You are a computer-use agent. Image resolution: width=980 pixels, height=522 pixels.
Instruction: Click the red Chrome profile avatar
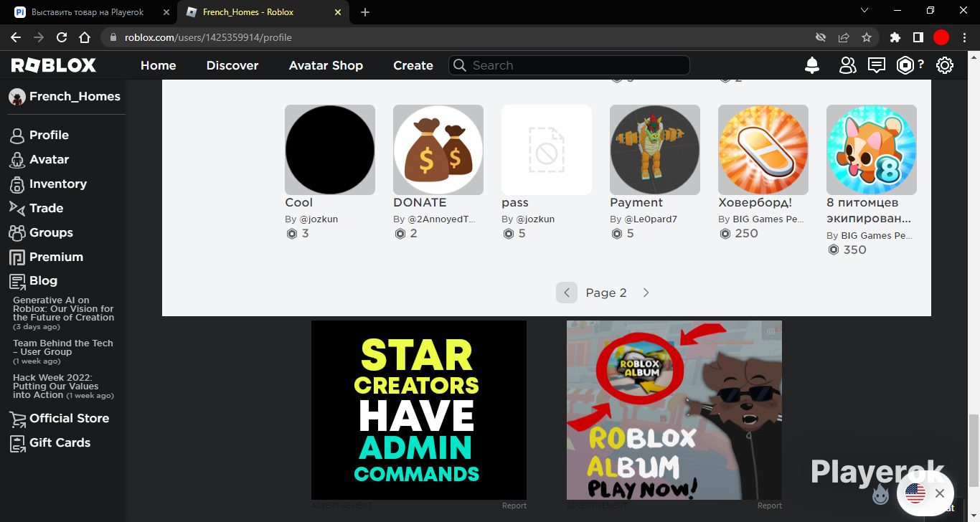click(941, 37)
